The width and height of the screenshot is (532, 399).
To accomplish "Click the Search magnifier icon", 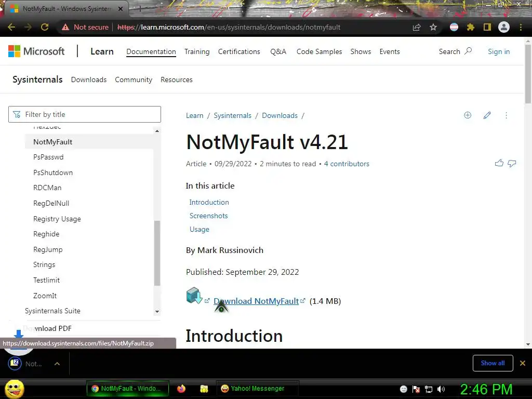I will pyautogui.click(x=468, y=51).
